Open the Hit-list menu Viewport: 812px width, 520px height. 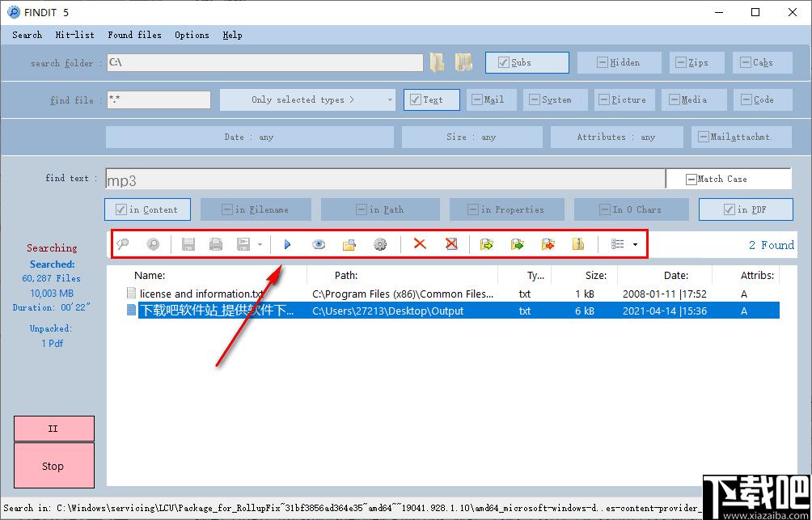[x=75, y=36]
